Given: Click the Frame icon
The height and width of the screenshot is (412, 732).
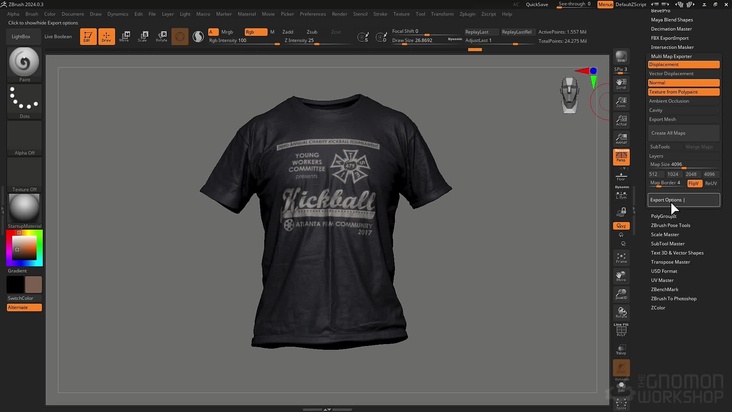Looking at the screenshot, I should (x=621, y=258).
